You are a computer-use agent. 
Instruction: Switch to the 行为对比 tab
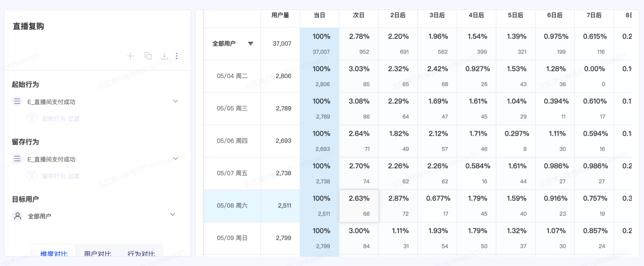(x=141, y=254)
